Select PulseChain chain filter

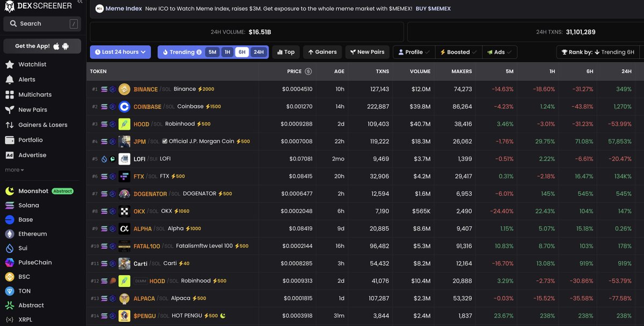[35, 263]
